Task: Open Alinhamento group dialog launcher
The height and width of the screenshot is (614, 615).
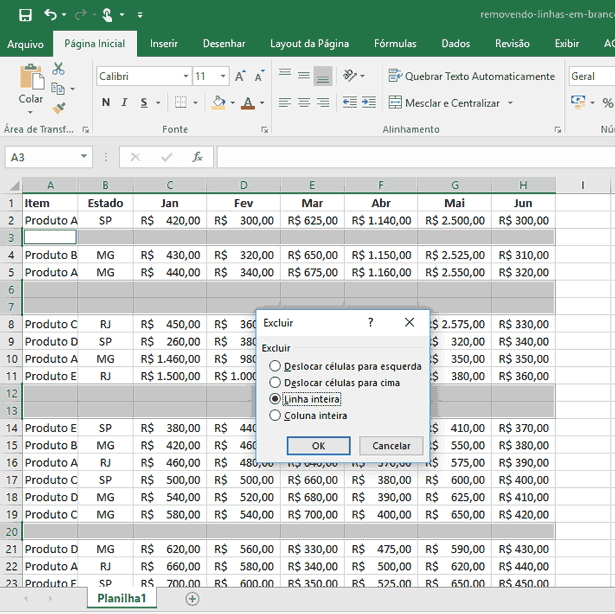Action: tap(558, 130)
